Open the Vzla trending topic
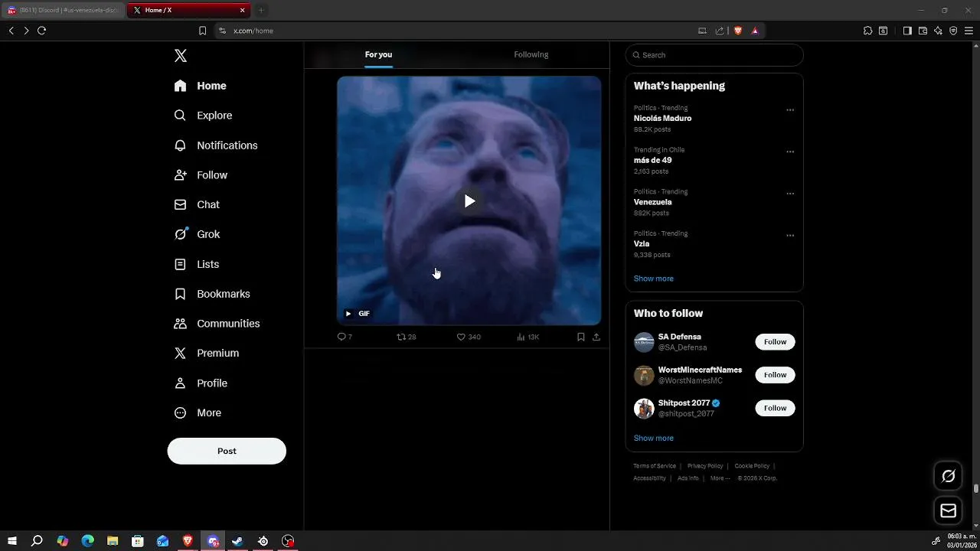The width and height of the screenshot is (980, 551). (x=642, y=244)
